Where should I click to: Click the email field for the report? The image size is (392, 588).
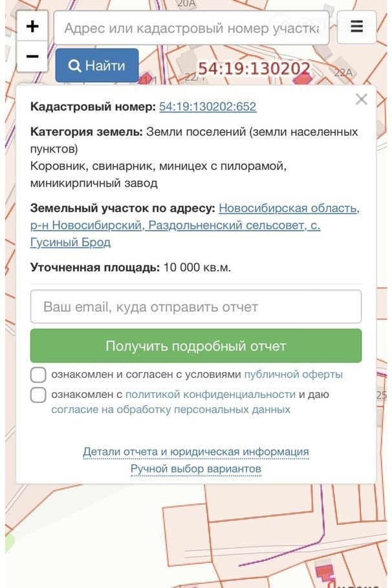pyautogui.click(x=196, y=307)
